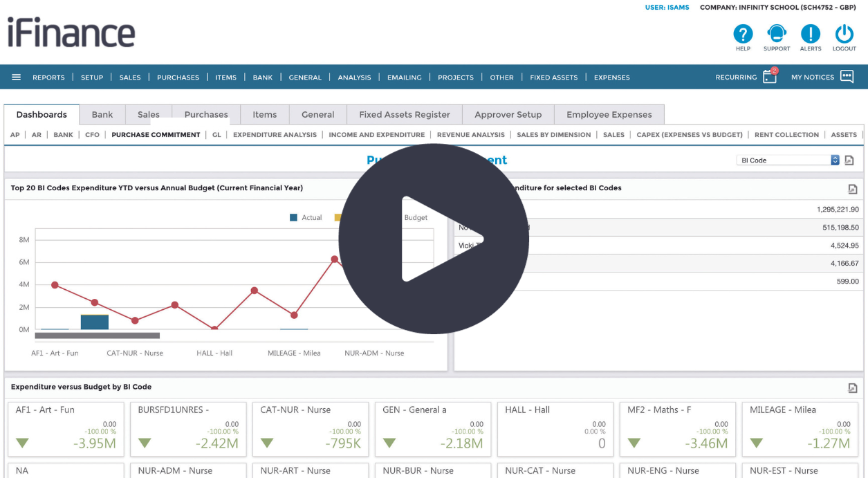This screenshot has height=478, width=868.
Task: Click the USER: ISAMS link
Action: click(667, 8)
